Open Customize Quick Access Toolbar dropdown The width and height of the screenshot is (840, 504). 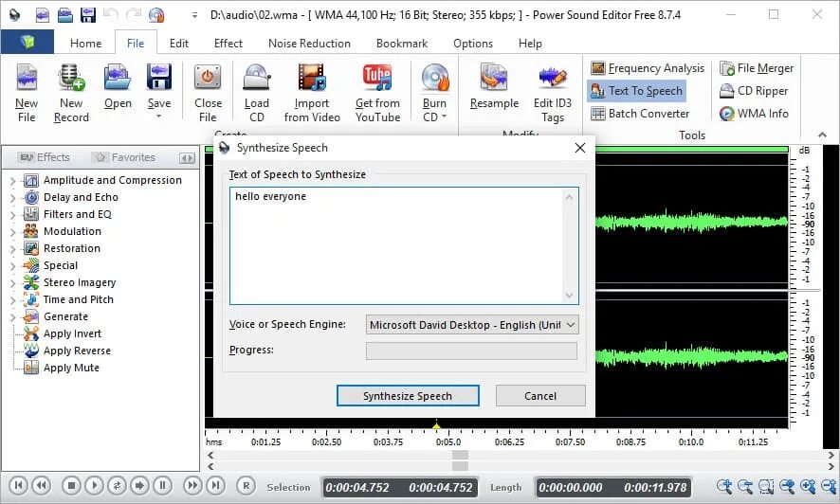[194, 15]
